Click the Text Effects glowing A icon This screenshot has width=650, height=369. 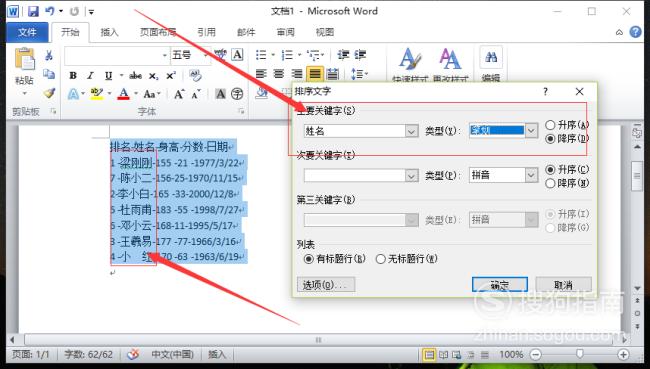(73, 94)
